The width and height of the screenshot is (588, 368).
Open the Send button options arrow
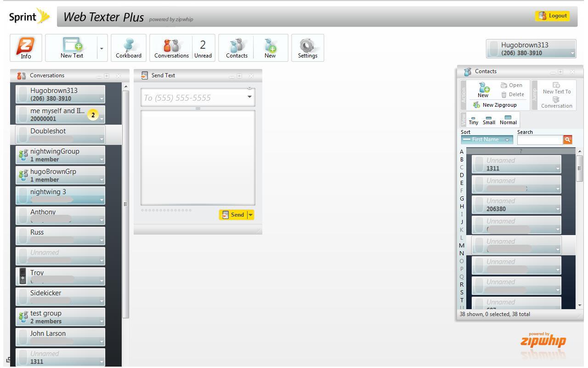[250, 215]
